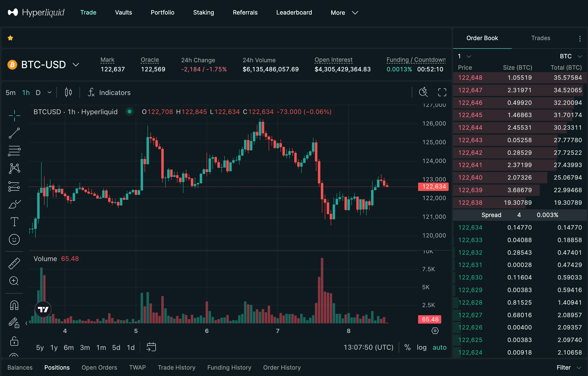Toggle the favorite star icon

coord(10,38)
